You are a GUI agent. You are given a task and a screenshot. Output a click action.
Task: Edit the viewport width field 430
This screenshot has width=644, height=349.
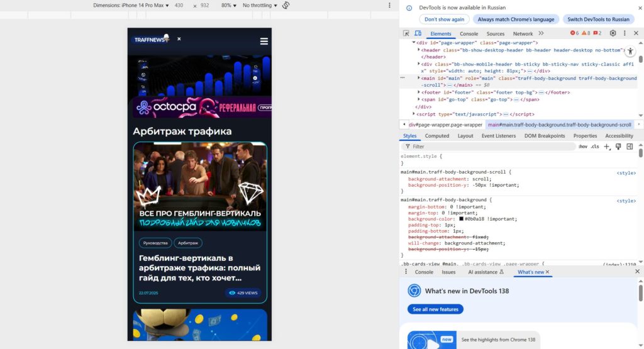tap(179, 5)
